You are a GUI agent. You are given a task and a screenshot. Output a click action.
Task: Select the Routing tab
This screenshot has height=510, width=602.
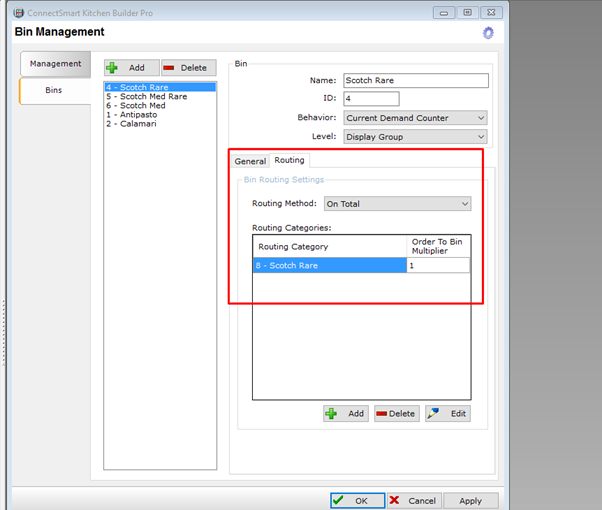tap(290, 160)
